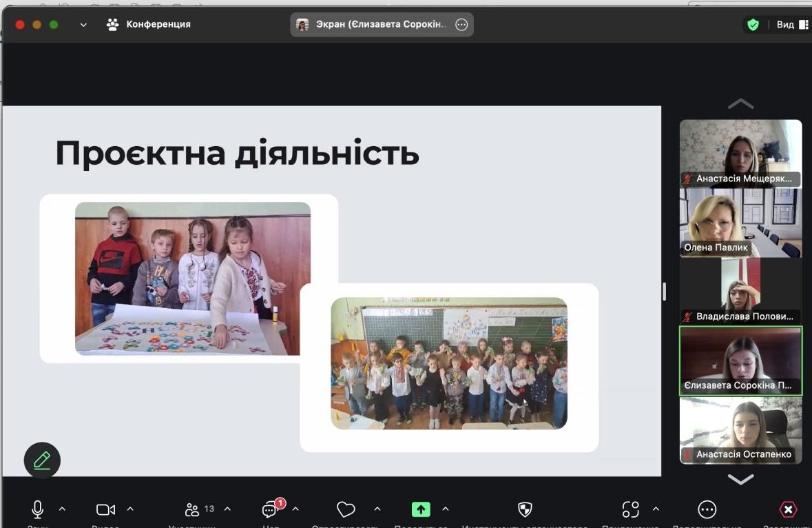Image resolution: width=812 pixels, height=528 pixels.
Task: Click the meeting encryption shield badge
Action: (753, 23)
